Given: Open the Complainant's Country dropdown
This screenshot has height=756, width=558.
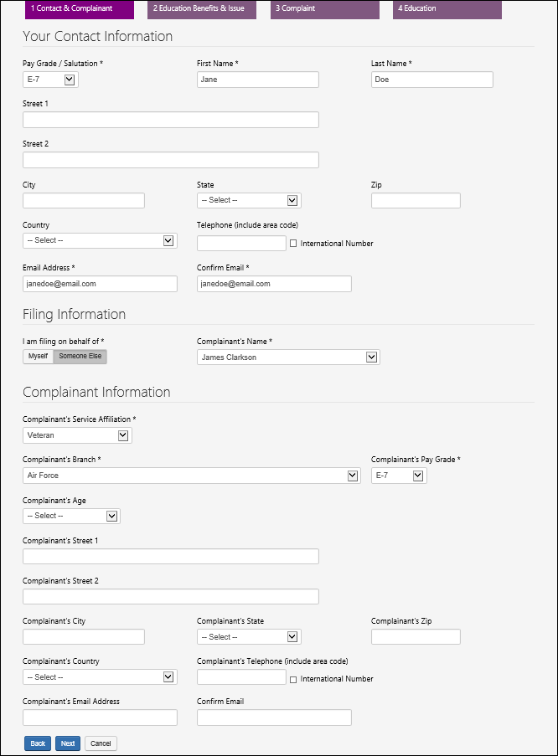Looking at the screenshot, I should [100, 676].
